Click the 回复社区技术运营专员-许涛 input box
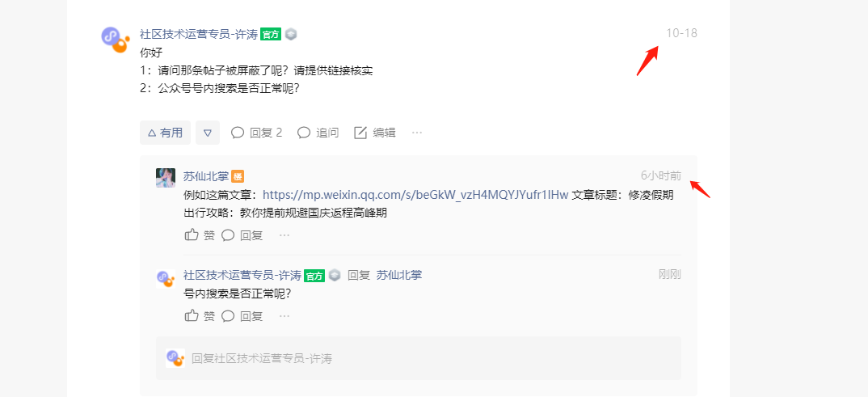The height and width of the screenshot is (397, 868). tap(418, 358)
